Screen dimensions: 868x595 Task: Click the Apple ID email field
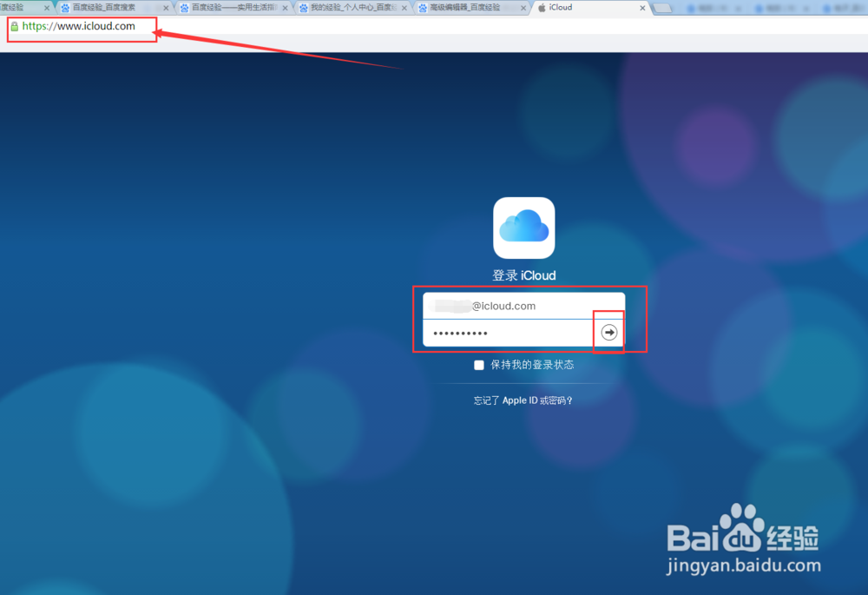coord(523,306)
